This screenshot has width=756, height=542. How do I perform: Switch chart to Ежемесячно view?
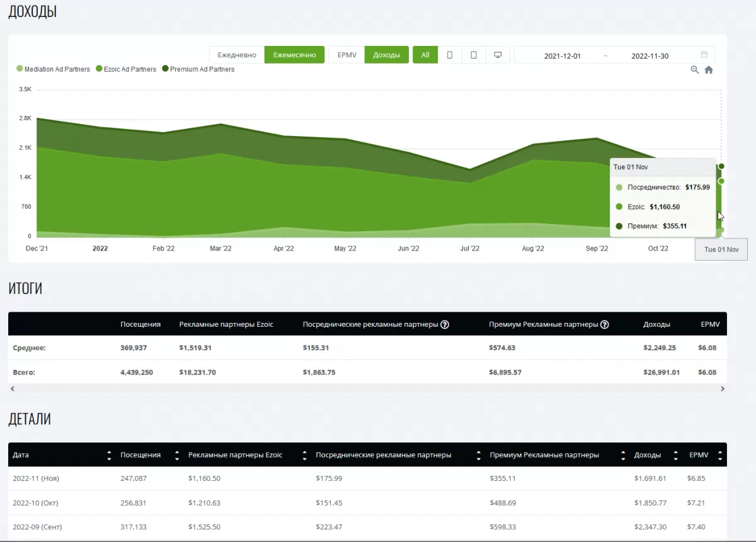294,55
